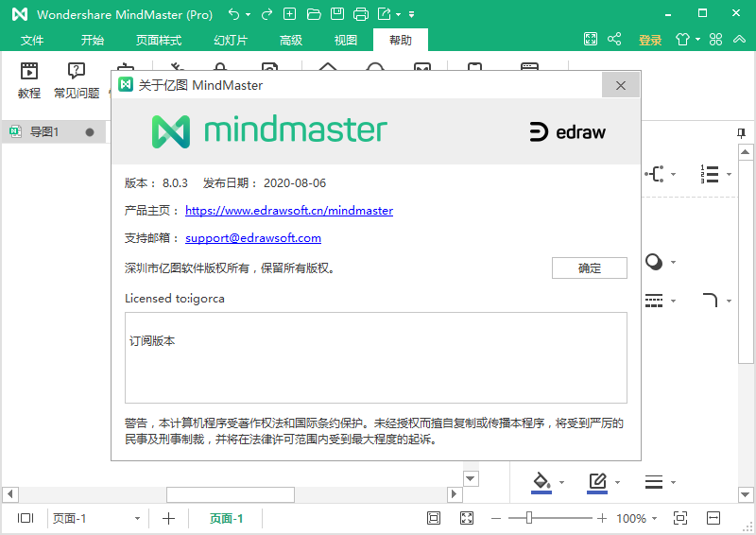Select the green 页面-1 page tab
The width and height of the screenshot is (756, 535).
click(x=226, y=519)
